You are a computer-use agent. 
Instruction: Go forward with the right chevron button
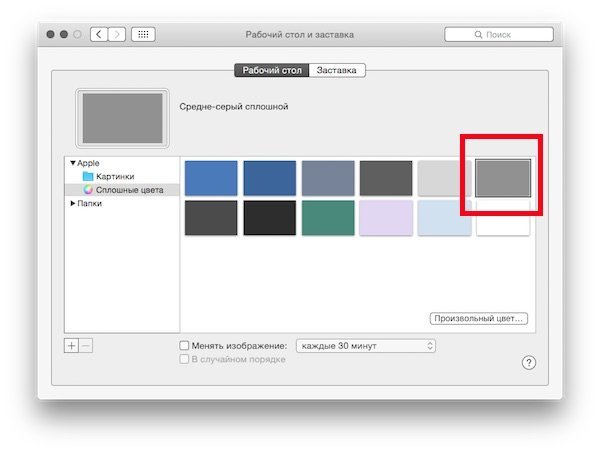(x=117, y=34)
